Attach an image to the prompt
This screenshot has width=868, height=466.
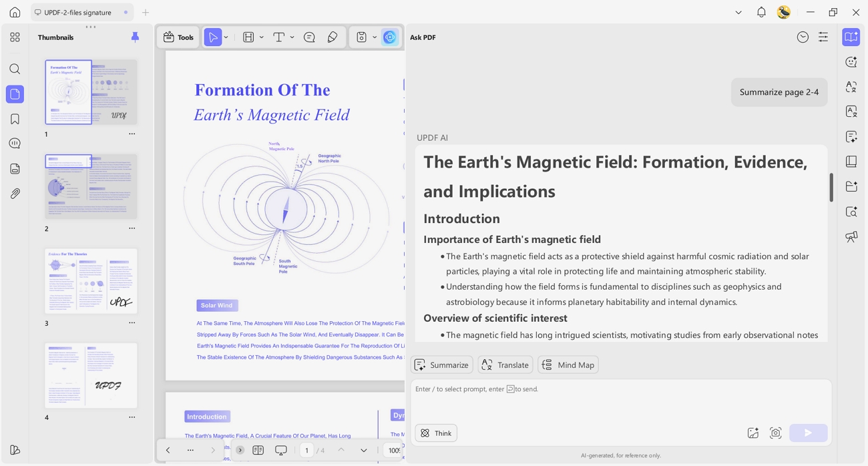click(x=753, y=433)
